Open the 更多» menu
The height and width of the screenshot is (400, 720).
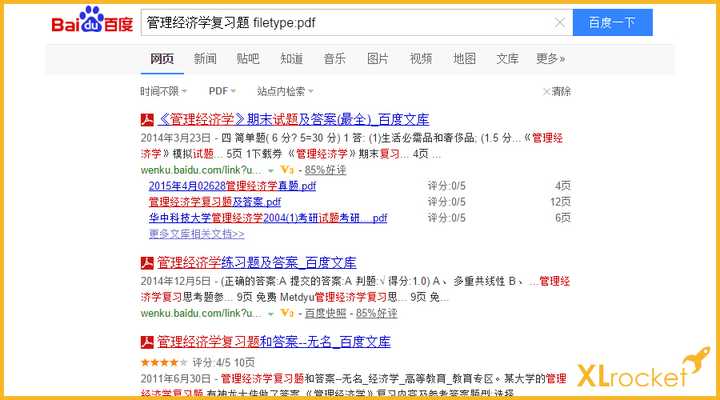tap(551, 58)
